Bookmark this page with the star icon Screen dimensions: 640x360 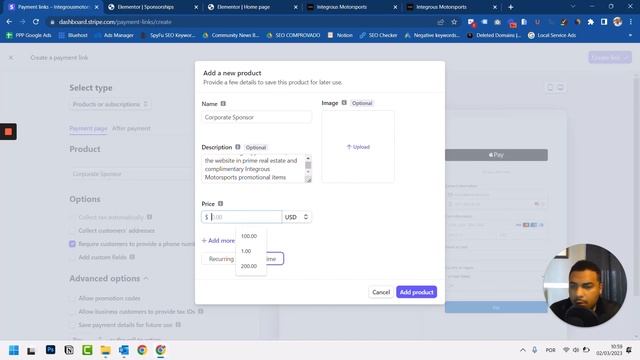point(454,22)
